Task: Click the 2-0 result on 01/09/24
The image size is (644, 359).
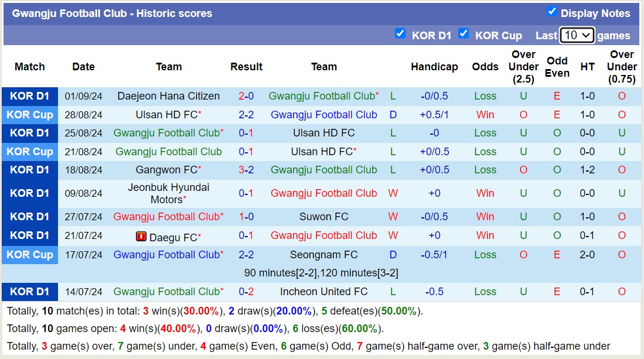Action: click(246, 96)
